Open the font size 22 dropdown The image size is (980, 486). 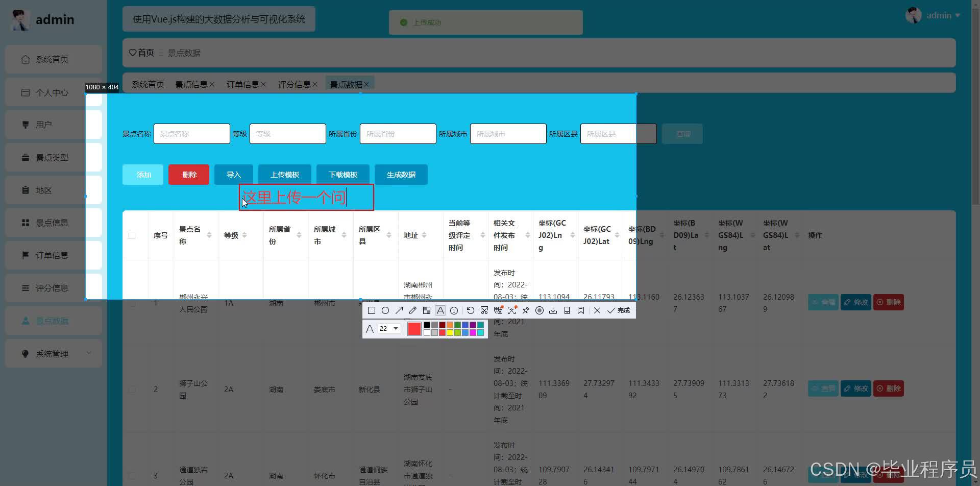pyautogui.click(x=389, y=329)
